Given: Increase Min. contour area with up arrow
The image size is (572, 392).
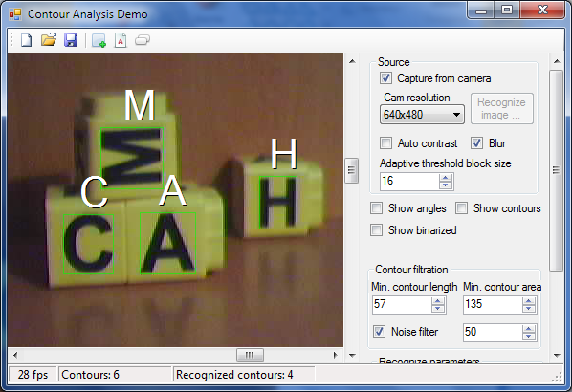Looking at the screenshot, I should (529, 301).
